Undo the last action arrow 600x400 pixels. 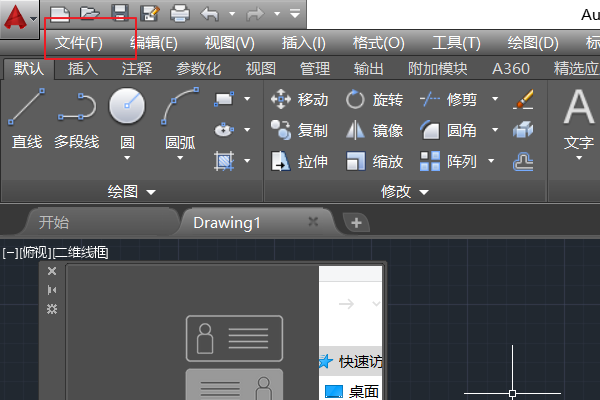210,14
